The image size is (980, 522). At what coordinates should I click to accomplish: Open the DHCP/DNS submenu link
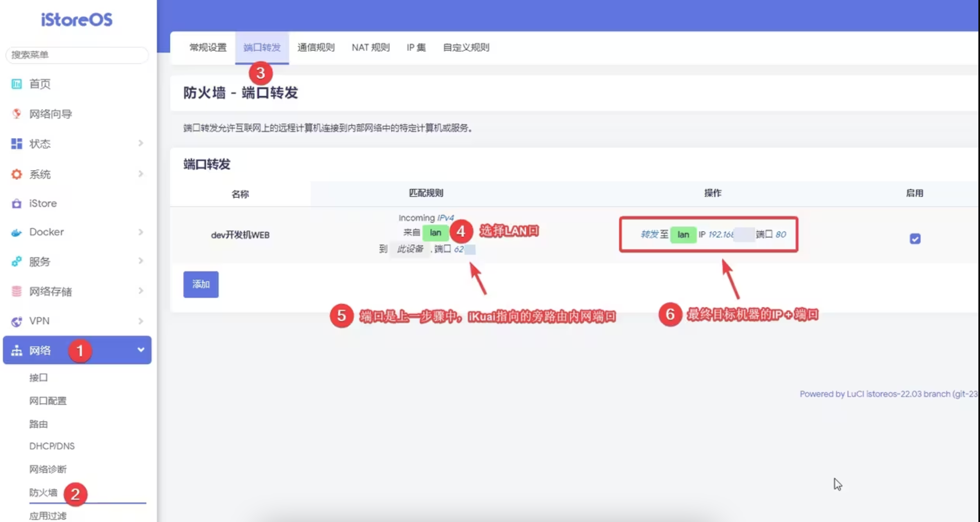click(52, 446)
